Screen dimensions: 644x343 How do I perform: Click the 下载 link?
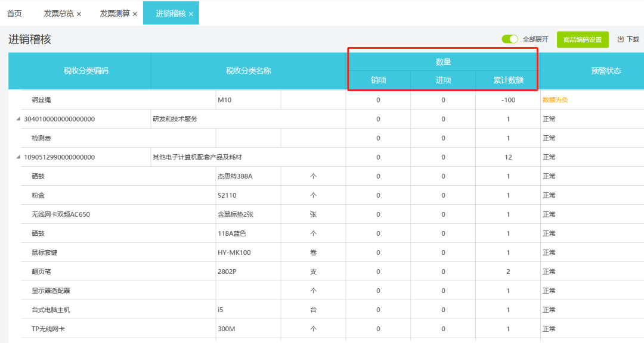click(x=633, y=39)
